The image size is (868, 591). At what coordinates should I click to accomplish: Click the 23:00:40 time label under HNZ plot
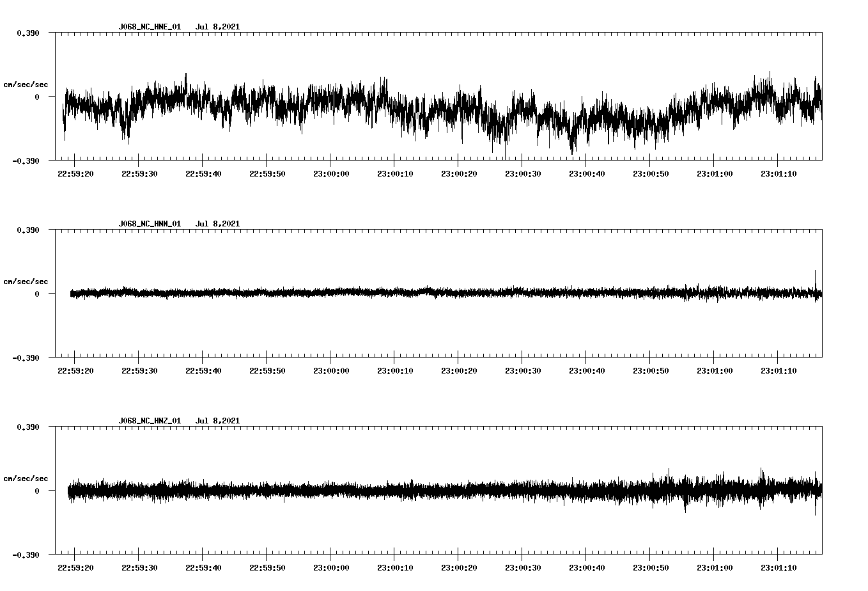coord(586,568)
